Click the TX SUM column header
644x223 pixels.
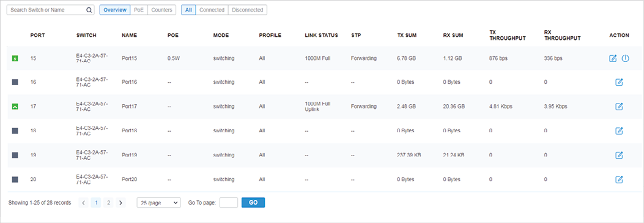click(x=407, y=36)
